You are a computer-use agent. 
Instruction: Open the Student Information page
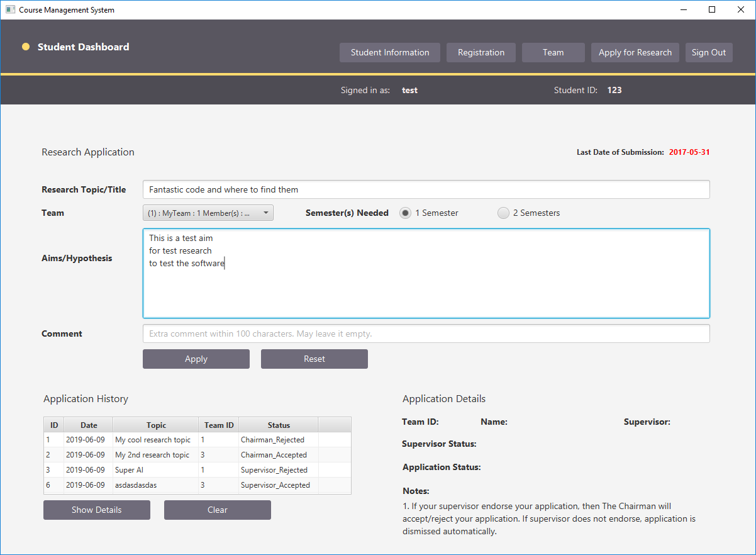click(390, 53)
